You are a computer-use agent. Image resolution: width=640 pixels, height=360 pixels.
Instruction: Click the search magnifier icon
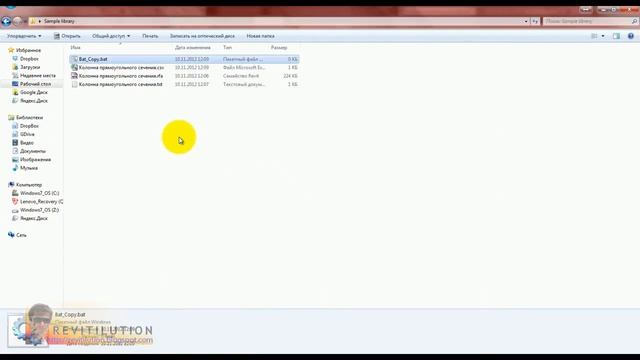point(634,21)
